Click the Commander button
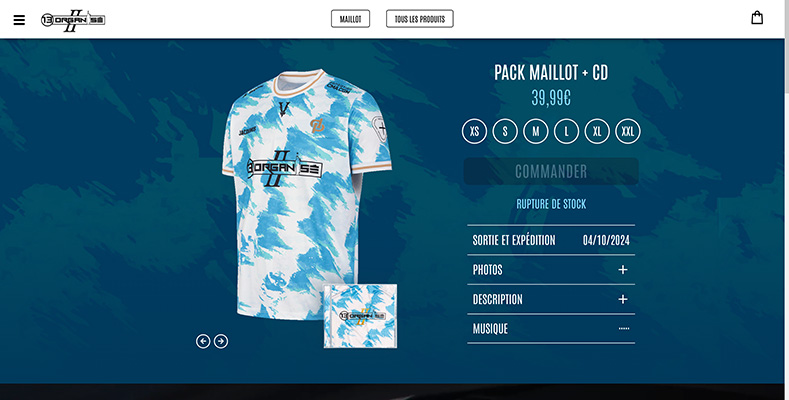This screenshot has width=789, height=400. coord(551,171)
